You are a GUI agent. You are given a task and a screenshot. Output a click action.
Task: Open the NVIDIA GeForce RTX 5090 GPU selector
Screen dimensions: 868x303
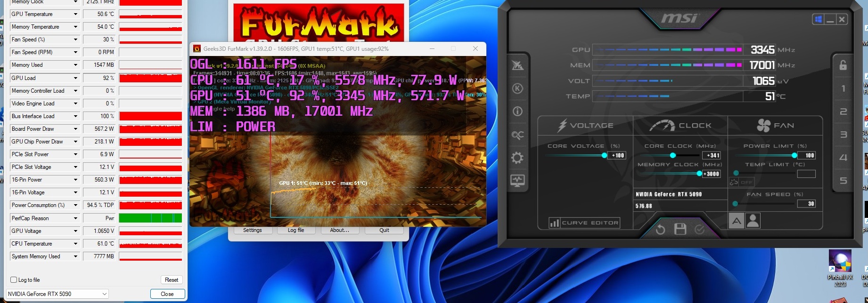(57, 294)
